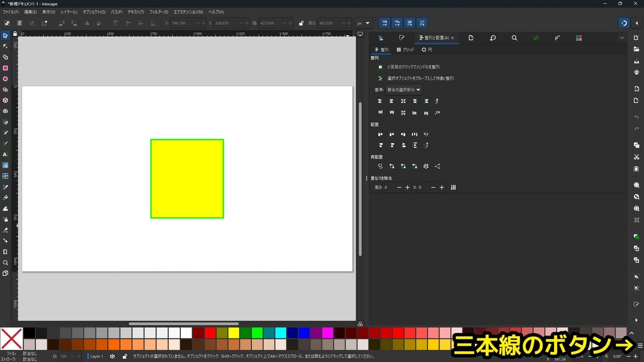Select the Spiral tool

click(x=5, y=111)
